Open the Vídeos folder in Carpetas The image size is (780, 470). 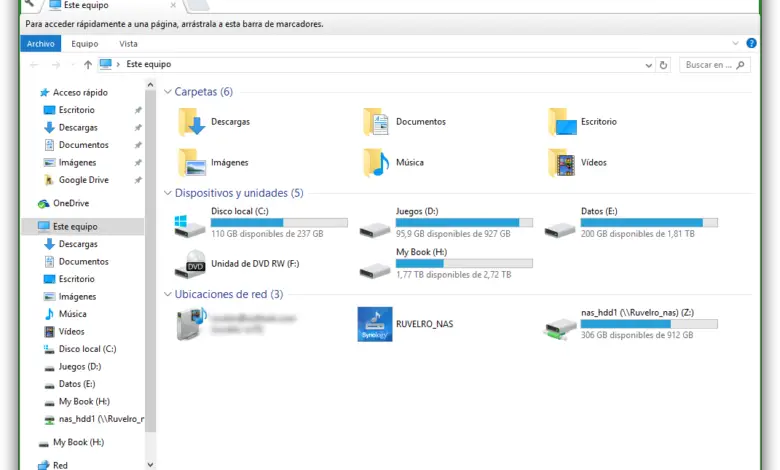(562, 163)
